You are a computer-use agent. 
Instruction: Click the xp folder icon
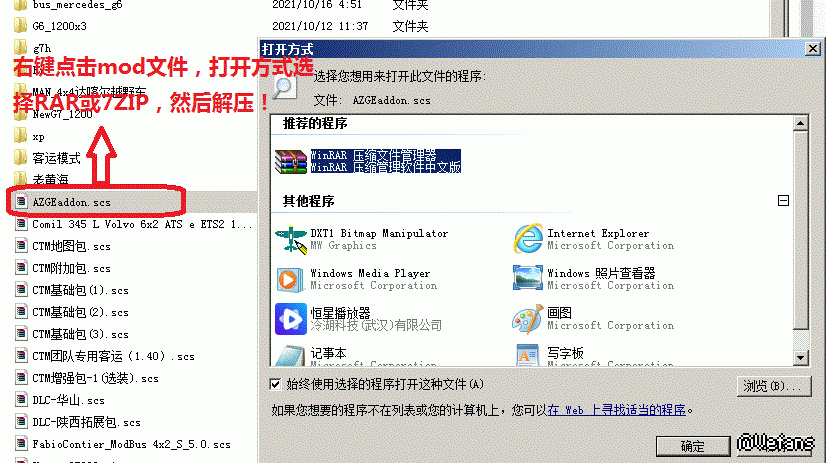coord(21,136)
